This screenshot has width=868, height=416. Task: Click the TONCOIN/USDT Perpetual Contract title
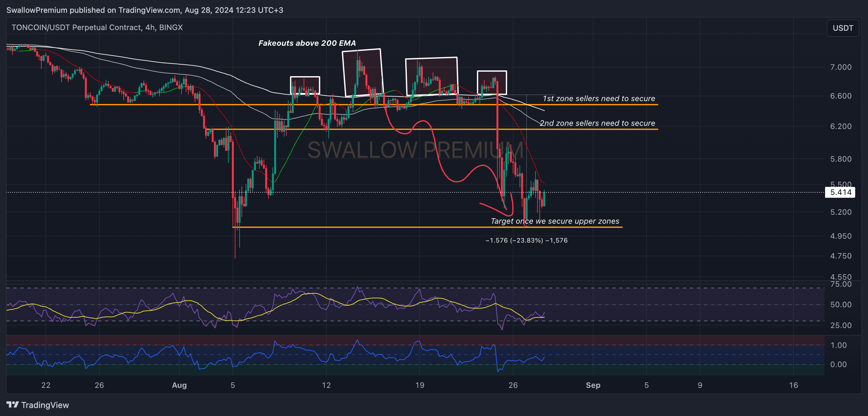97,27
